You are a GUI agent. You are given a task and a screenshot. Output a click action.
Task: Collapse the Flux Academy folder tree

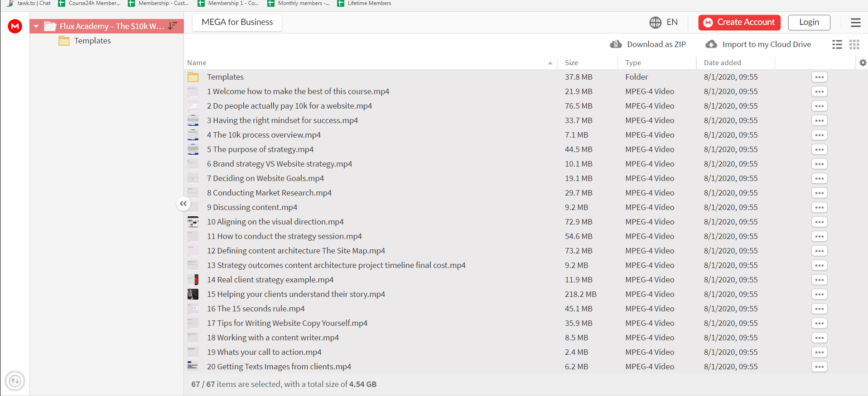click(36, 26)
